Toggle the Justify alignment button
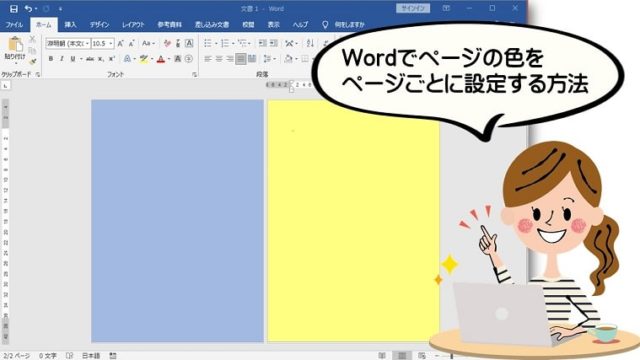 241,59
